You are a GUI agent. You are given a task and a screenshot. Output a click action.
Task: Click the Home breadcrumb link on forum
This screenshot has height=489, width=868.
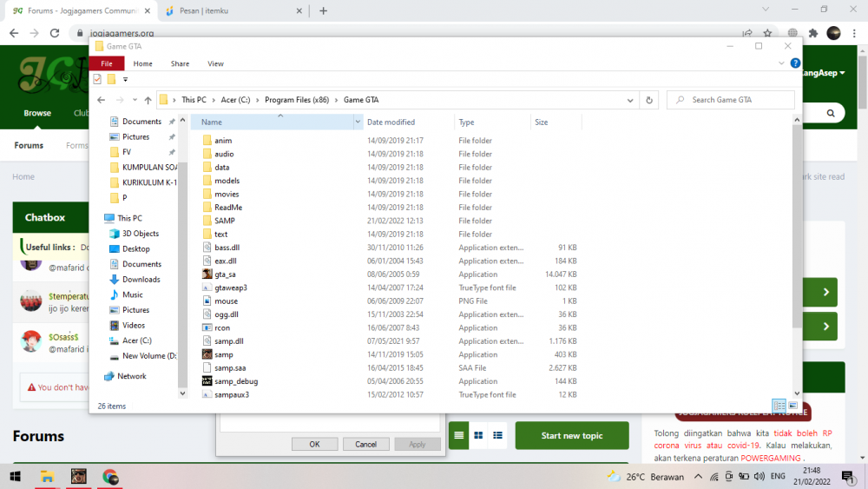pos(23,176)
